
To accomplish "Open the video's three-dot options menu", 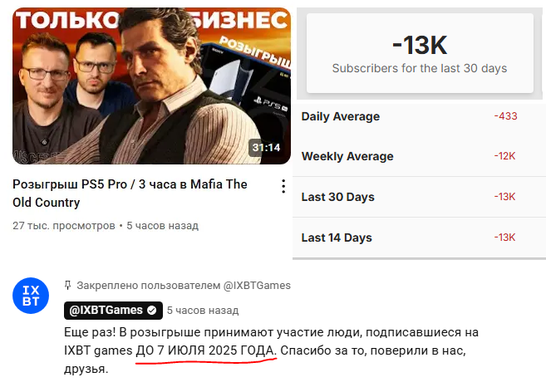I will pos(283,186).
